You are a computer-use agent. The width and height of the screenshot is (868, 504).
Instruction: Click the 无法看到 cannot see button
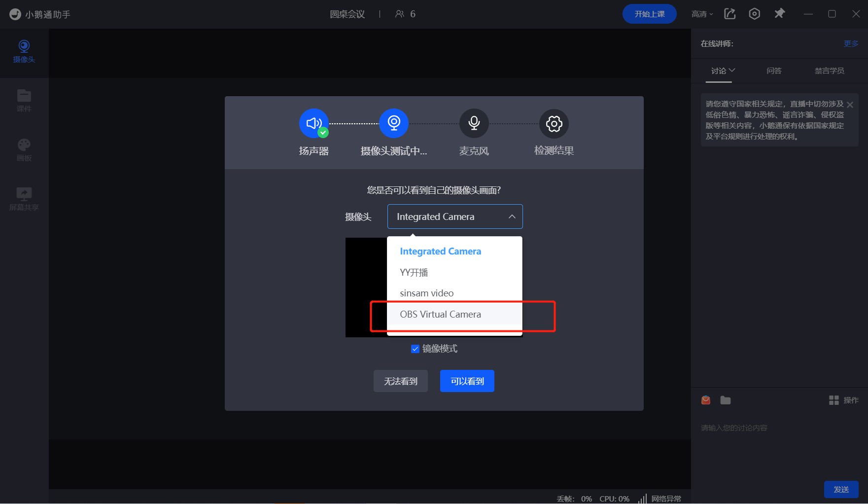(401, 381)
